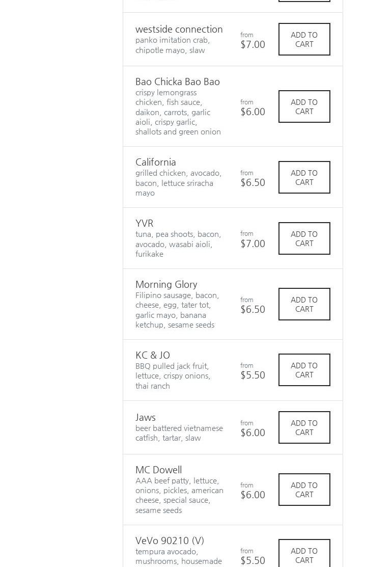This screenshot has height=567, width=392.
Task: Add the California item to cart
Action: point(304,177)
